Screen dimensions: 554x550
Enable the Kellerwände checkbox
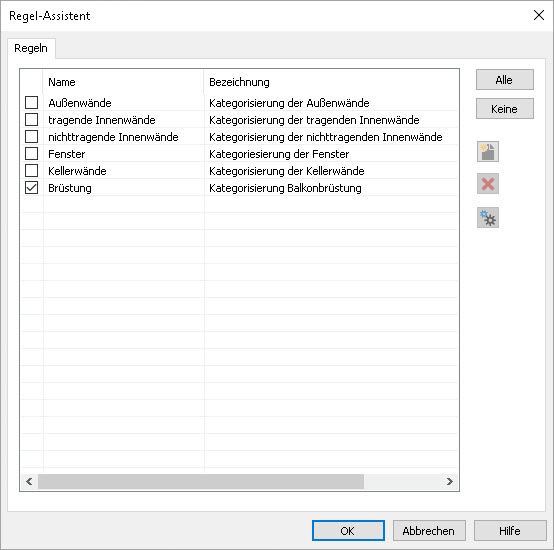click(31, 170)
